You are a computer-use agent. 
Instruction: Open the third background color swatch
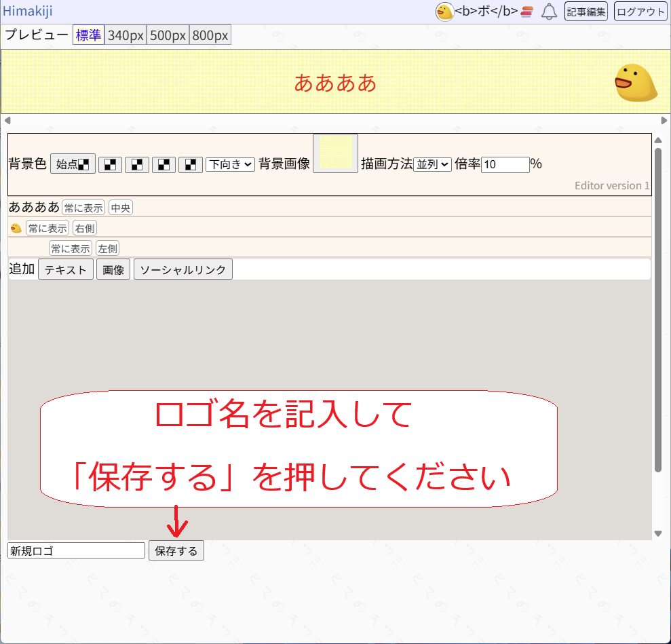(137, 164)
